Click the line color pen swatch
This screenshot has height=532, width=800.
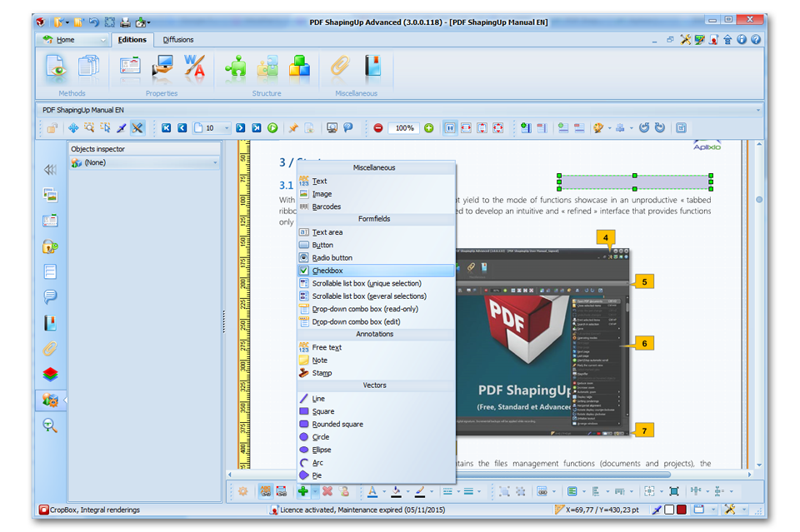419,491
